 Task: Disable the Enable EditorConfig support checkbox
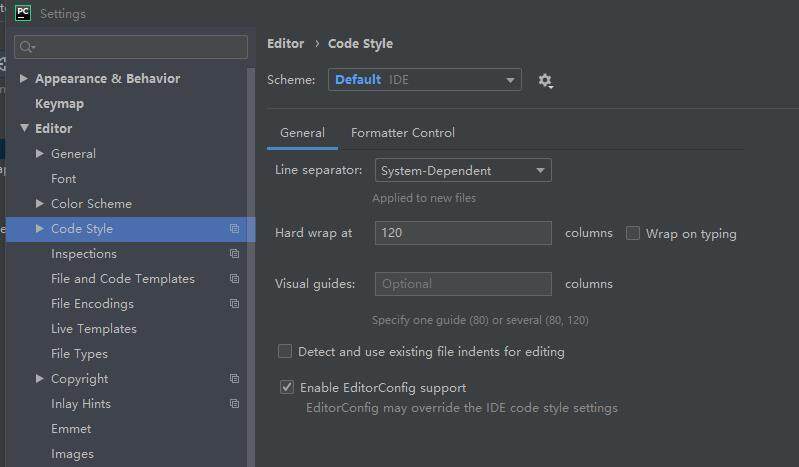tap(287, 388)
